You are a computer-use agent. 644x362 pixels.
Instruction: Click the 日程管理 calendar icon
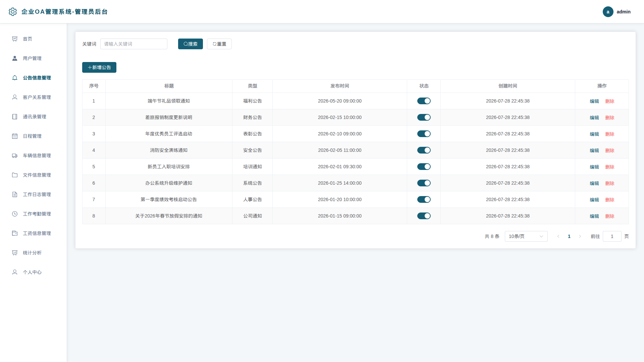(x=15, y=136)
